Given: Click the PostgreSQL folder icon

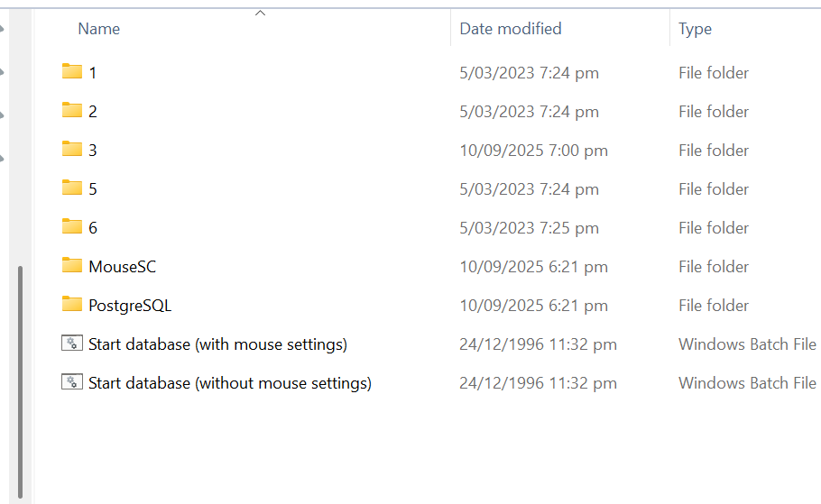Looking at the screenshot, I should tap(72, 305).
